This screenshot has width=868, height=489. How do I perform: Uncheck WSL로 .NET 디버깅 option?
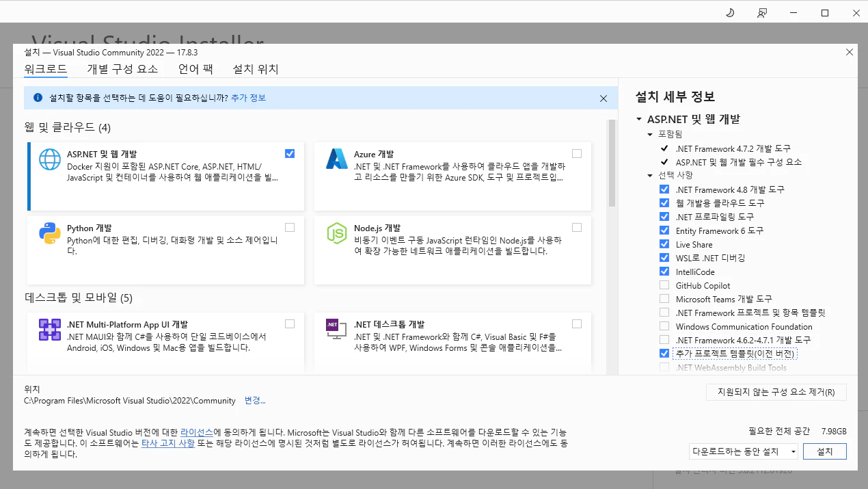click(664, 258)
